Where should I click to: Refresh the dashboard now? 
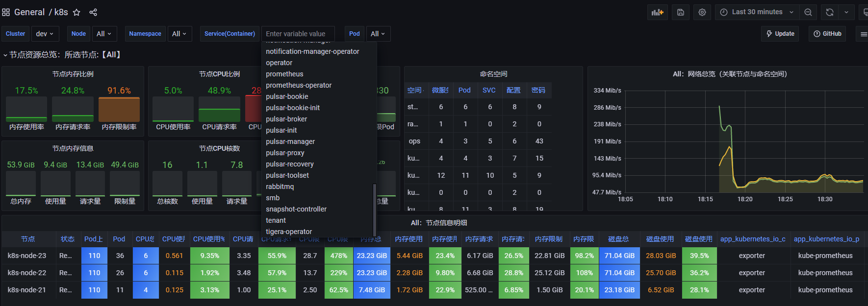tap(830, 12)
